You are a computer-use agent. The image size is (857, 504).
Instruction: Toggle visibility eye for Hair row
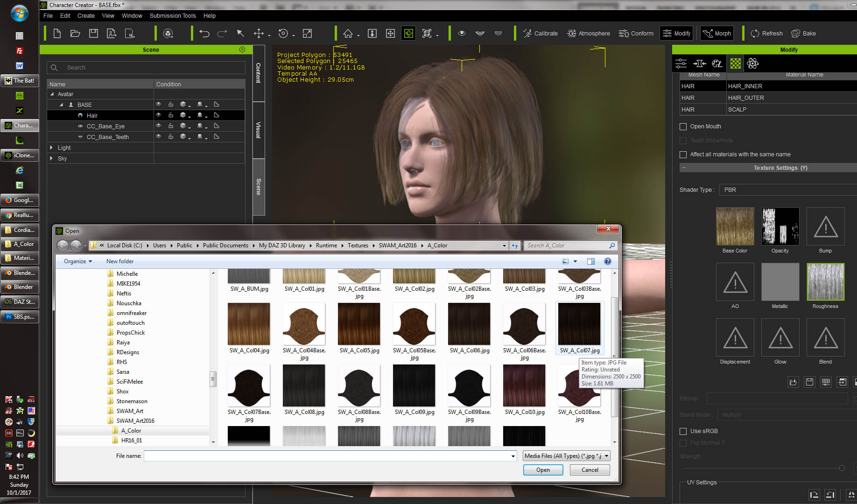click(159, 115)
